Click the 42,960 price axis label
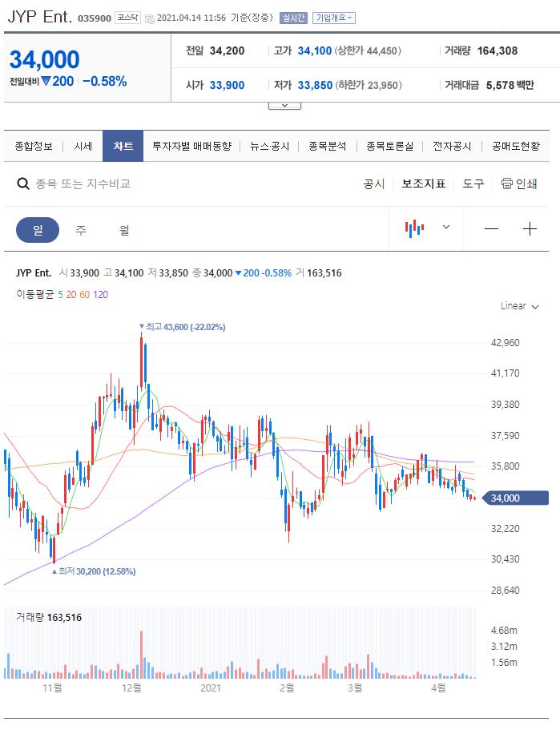 (x=505, y=343)
